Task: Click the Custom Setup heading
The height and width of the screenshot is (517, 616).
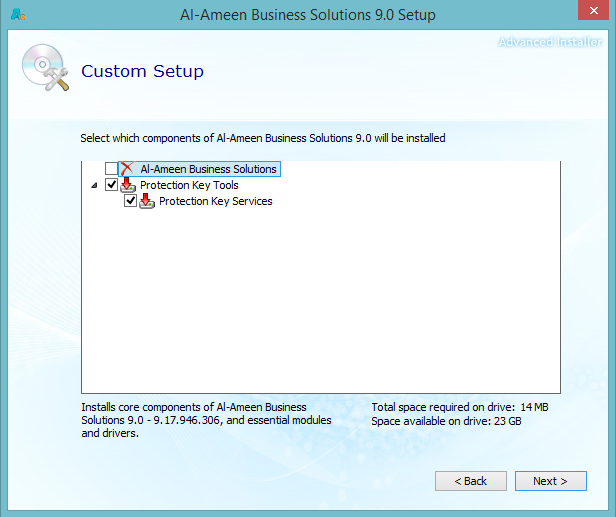Action: (x=142, y=71)
